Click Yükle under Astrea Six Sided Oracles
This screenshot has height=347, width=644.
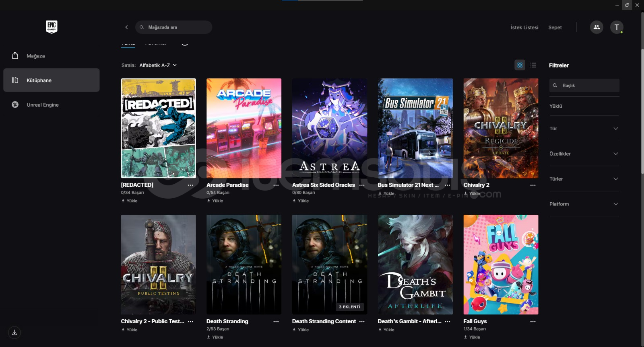pos(301,201)
